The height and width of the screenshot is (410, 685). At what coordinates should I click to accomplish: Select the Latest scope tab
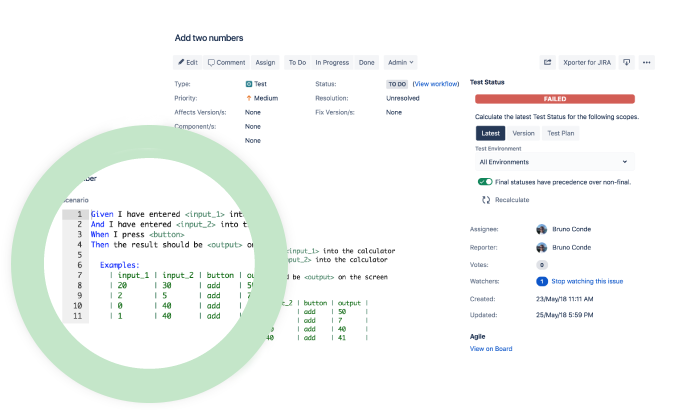pyautogui.click(x=490, y=133)
